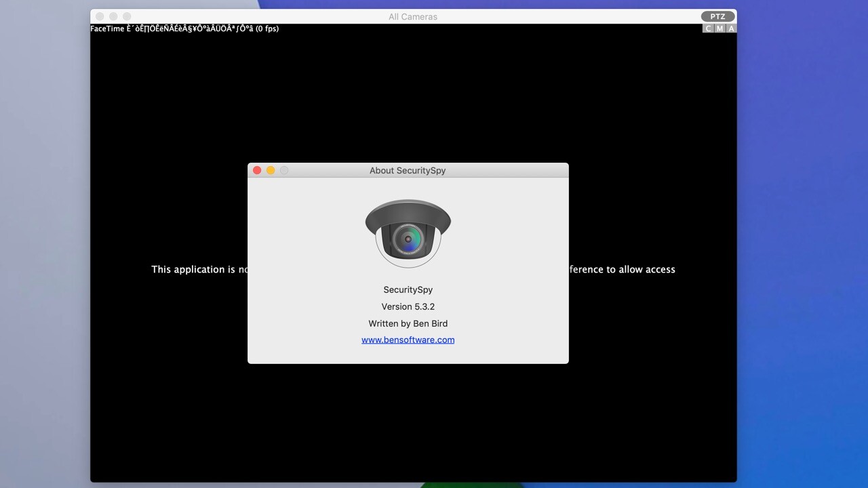
Task: Click the PTZ controls button
Action: point(717,17)
